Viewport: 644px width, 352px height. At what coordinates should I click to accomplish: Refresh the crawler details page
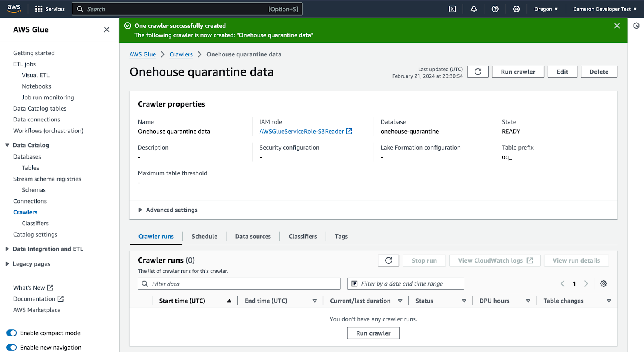pyautogui.click(x=478, y=72)
